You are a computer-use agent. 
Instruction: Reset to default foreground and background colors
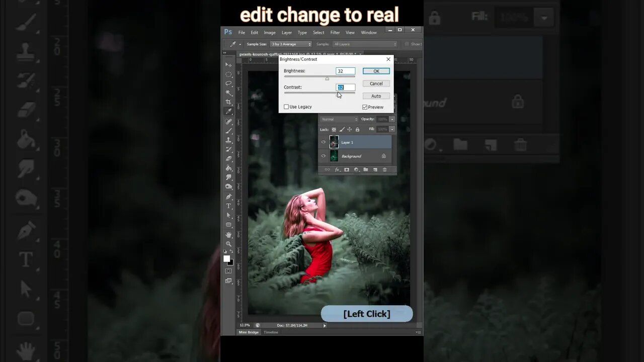(x=225, y=251)
